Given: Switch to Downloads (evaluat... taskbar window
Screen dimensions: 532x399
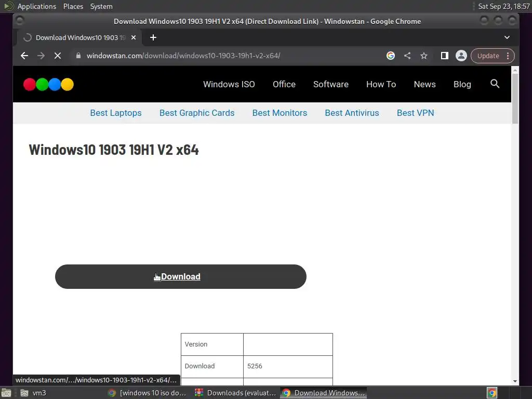Looking at the screenshot, I should [x=236, y=393].
